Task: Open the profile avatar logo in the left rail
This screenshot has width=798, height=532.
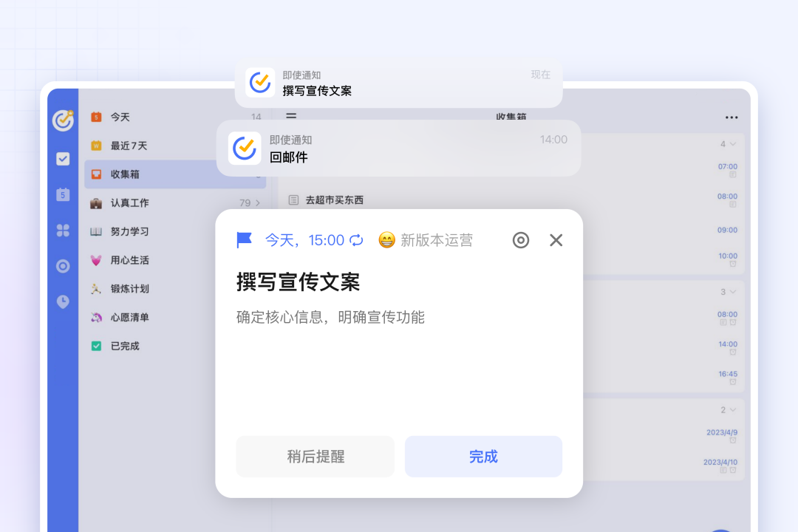Action: (x=63, y=120)
